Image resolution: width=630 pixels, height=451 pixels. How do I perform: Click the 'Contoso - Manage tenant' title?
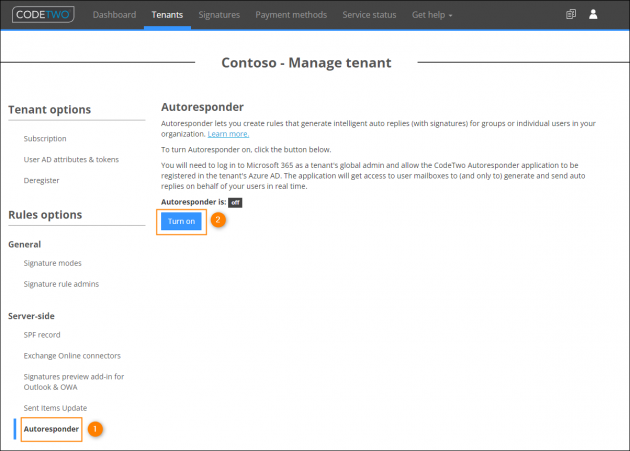tap(306, 63)
